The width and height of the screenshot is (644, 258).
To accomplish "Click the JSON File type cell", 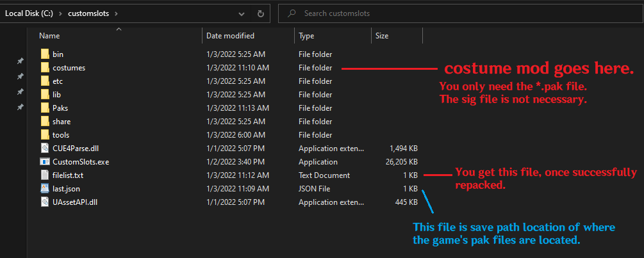I will [314, 189].
